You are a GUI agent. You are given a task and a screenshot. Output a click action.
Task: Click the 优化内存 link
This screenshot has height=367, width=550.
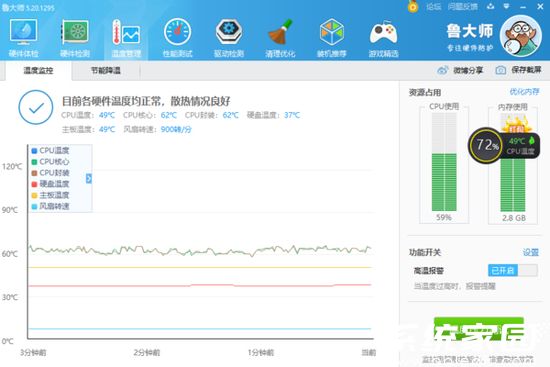tap(524, 92)
